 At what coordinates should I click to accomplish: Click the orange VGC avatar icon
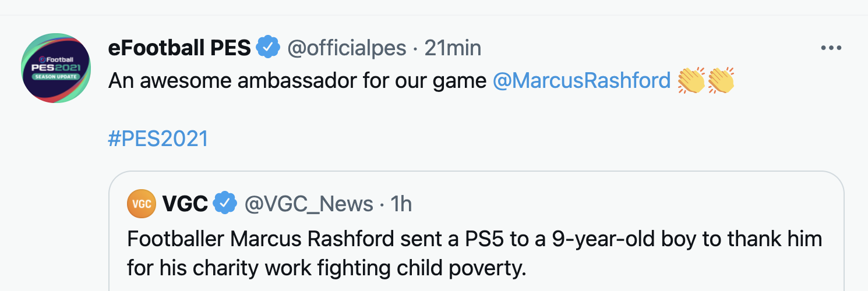[x=142, y=204]
